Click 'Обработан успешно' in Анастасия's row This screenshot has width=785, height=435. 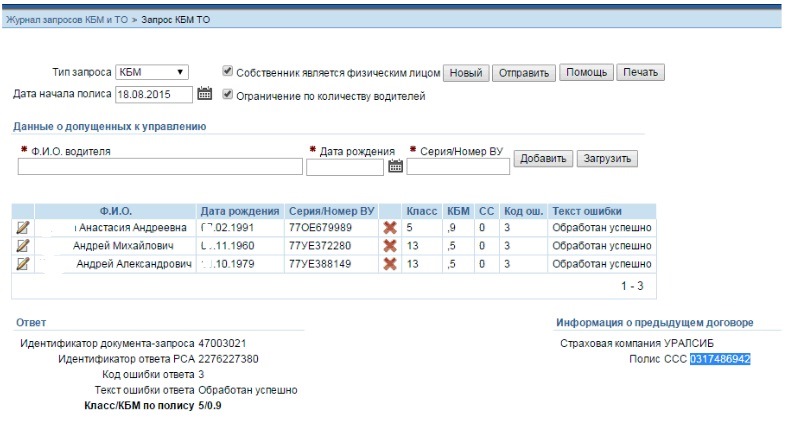click(602, 228)
